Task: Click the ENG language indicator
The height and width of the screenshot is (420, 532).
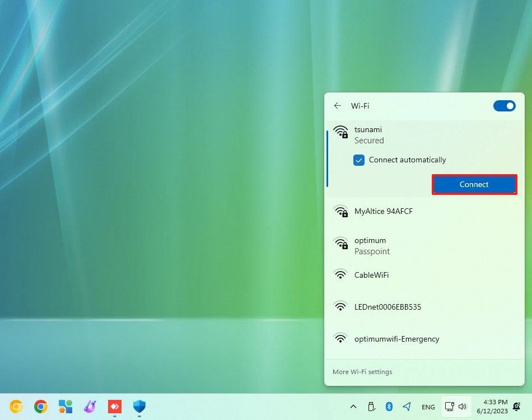Action: [x=428, y=407]
